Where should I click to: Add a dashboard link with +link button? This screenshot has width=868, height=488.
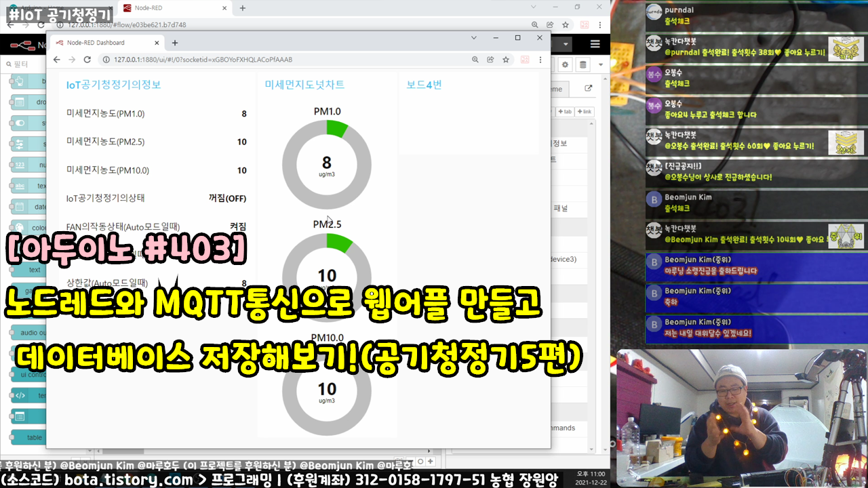coord(584,112)
